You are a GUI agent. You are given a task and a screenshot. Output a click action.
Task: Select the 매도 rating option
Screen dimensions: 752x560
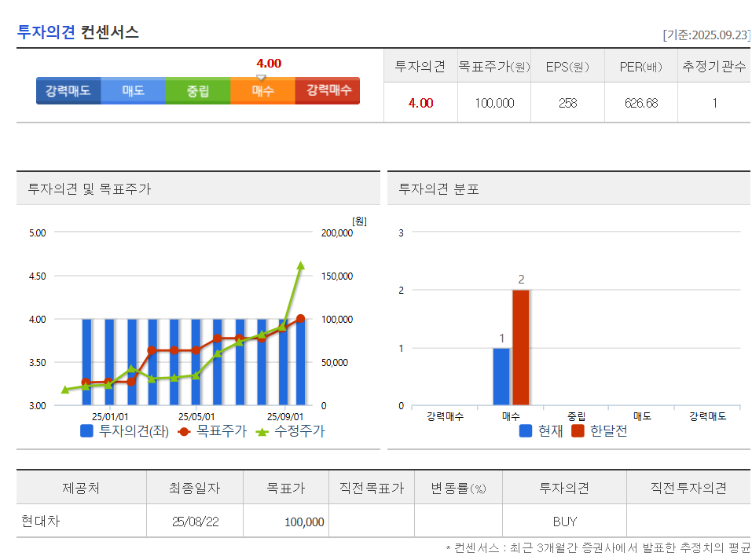(134, 90)
